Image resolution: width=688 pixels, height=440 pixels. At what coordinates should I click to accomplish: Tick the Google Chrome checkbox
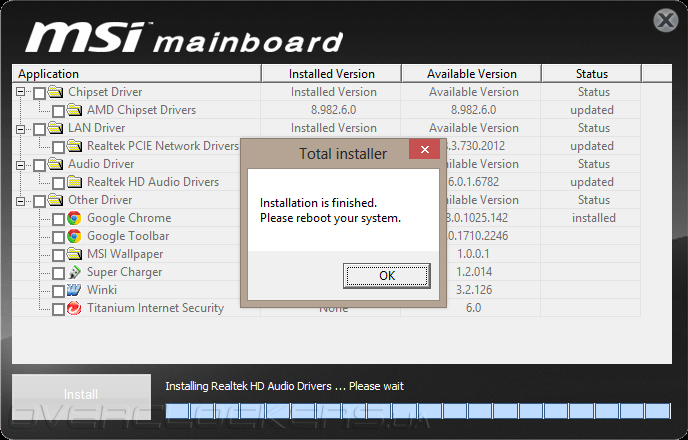[x=58, y=219]
